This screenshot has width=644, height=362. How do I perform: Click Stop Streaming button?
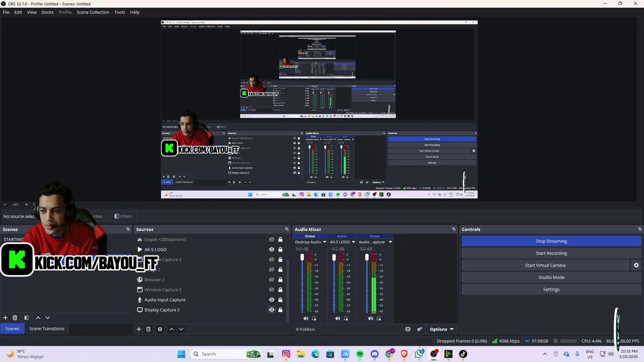click(x=551, y=241)
